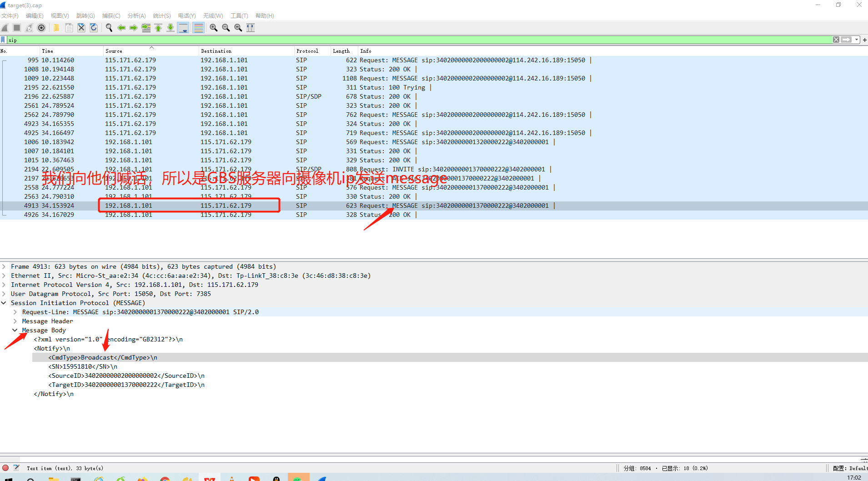Click the add filter button plus sign

tap(864, 40)
